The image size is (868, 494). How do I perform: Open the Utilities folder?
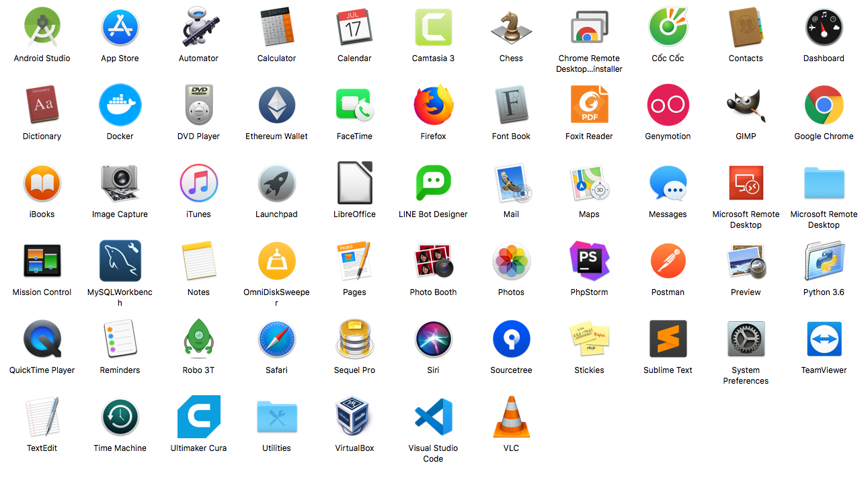point(276,417)
